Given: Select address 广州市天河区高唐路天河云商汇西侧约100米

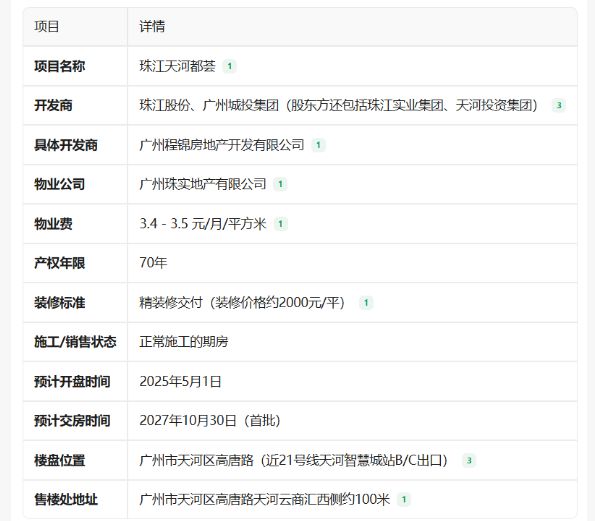Looking at the screenshot, I should pos(264,499).
